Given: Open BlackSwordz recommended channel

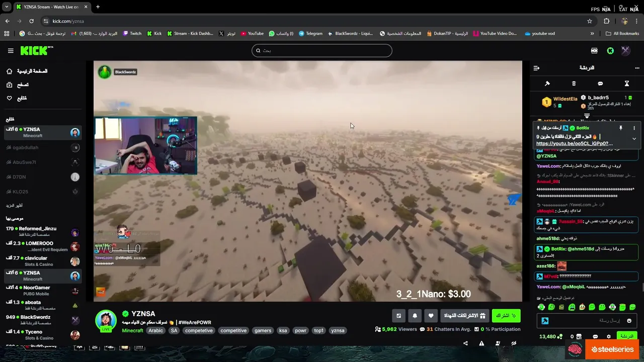Looking at the screenshot, I should (x=43, y=320).
